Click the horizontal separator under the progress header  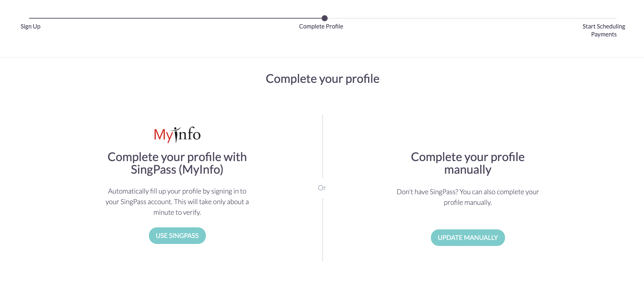[322, 57]
